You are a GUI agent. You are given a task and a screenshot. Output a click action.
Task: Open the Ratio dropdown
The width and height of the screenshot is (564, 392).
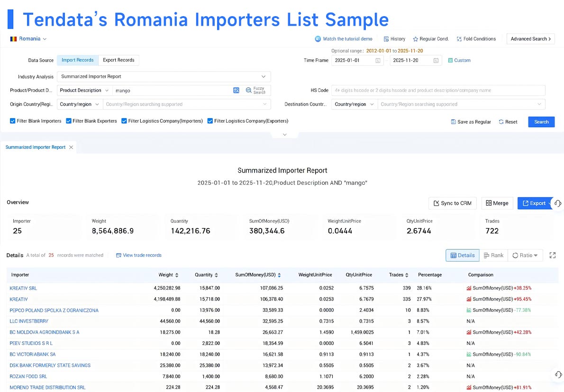(525, 255)
